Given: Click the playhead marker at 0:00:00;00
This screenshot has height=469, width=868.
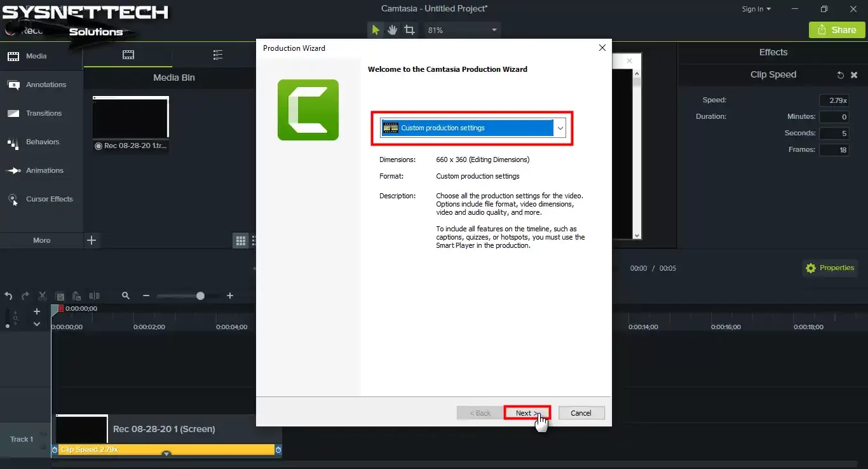Looking at the screenshot, I should pyautogui.click(x=54, y=309).
